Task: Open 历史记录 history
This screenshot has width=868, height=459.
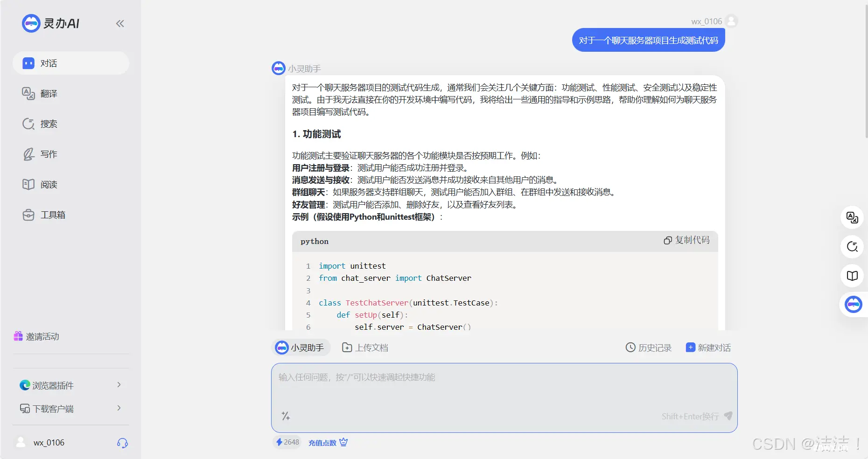Action: tap(649, 348)
